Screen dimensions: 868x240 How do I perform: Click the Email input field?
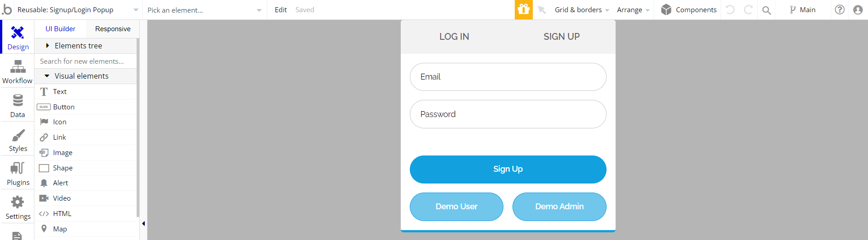click(508, 77)
